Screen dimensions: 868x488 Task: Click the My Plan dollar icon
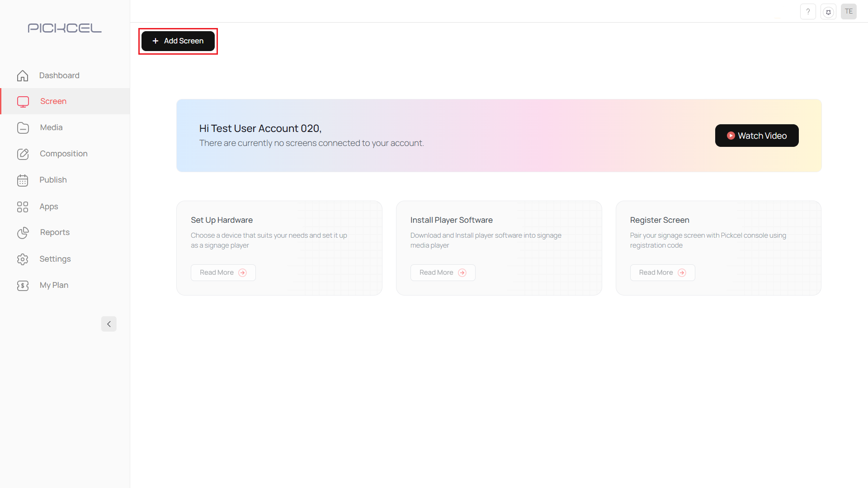pos(23,285)
